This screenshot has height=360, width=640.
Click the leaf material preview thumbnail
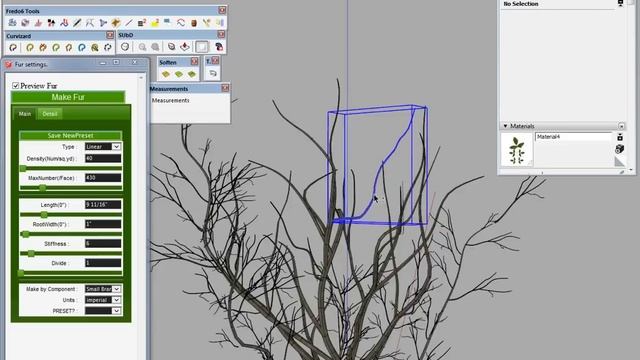click(517, 150)
